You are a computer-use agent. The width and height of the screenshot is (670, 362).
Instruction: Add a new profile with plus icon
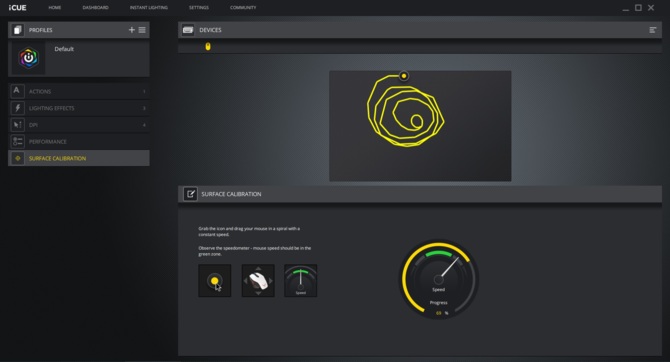pos(132,30)
